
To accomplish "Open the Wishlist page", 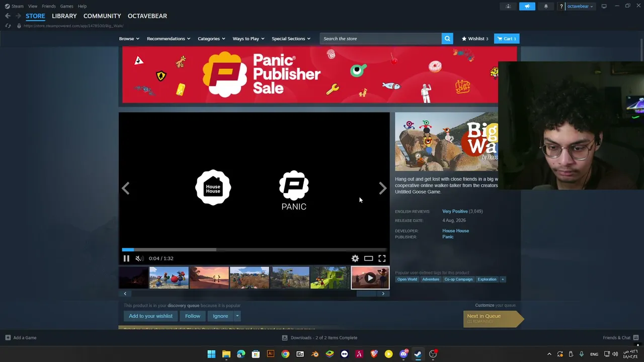I will click(475, 39).
